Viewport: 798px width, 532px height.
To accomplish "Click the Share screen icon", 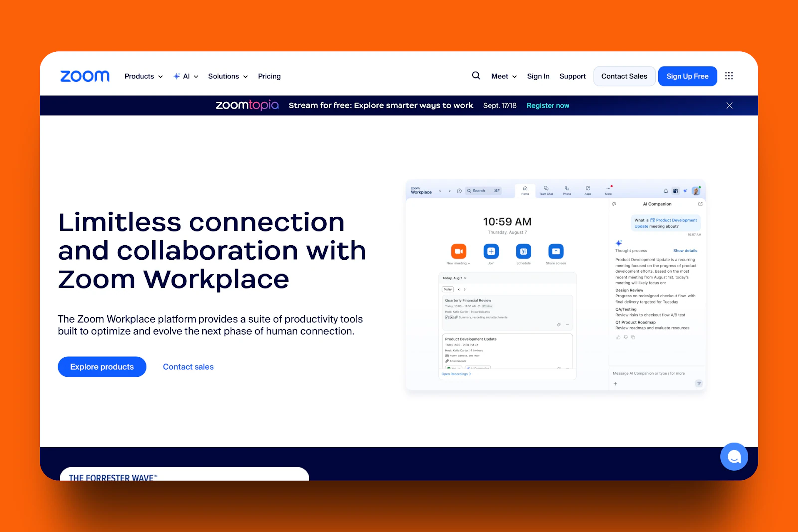I will (556, 251).
